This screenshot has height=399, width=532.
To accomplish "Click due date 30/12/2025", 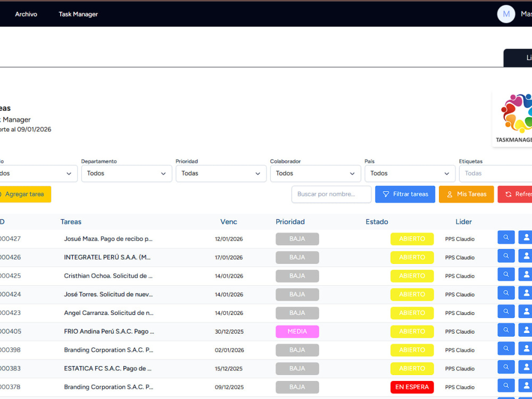I will tap(229, 331).
